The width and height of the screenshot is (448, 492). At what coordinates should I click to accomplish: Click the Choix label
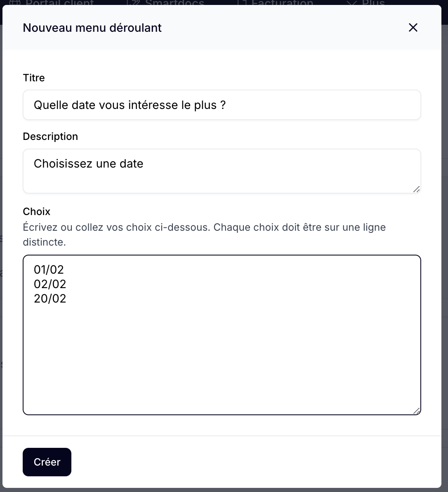(x=37, y=211)
